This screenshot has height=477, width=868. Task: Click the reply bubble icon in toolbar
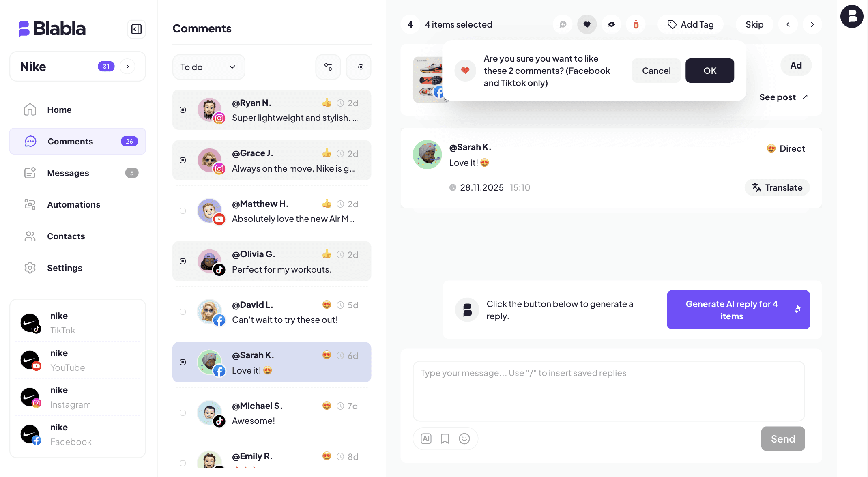click(x=563, y=24)
